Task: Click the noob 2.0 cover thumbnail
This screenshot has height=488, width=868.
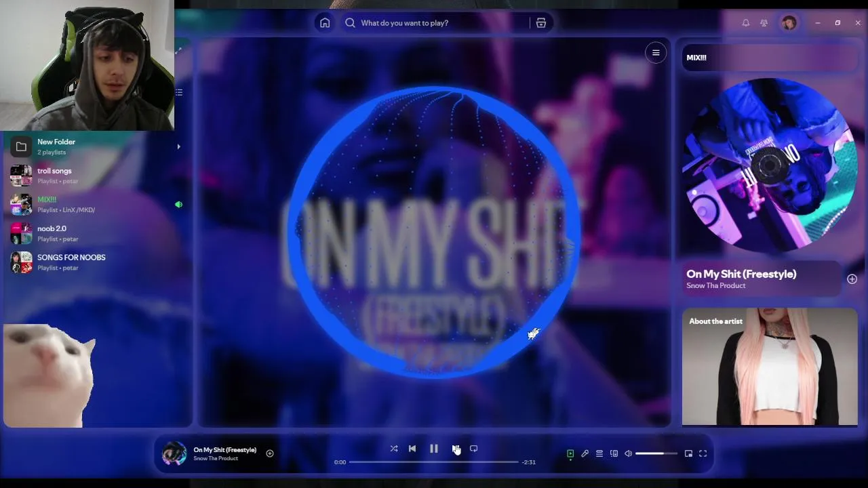Action: click(21, 233)
